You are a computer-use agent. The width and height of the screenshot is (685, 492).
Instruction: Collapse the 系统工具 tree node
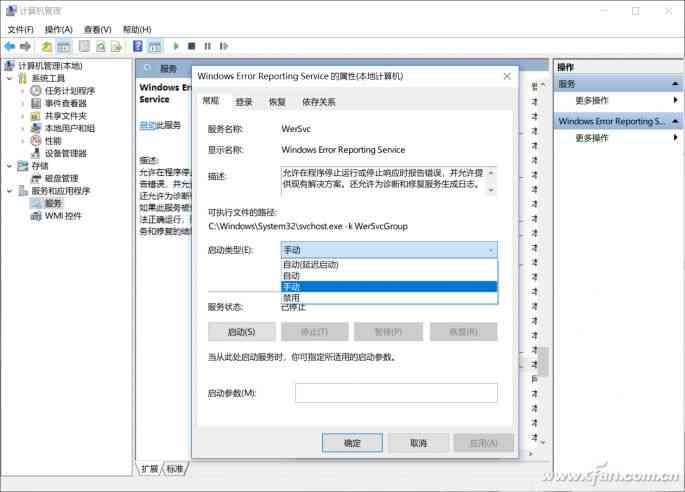[x=10, y=78]
